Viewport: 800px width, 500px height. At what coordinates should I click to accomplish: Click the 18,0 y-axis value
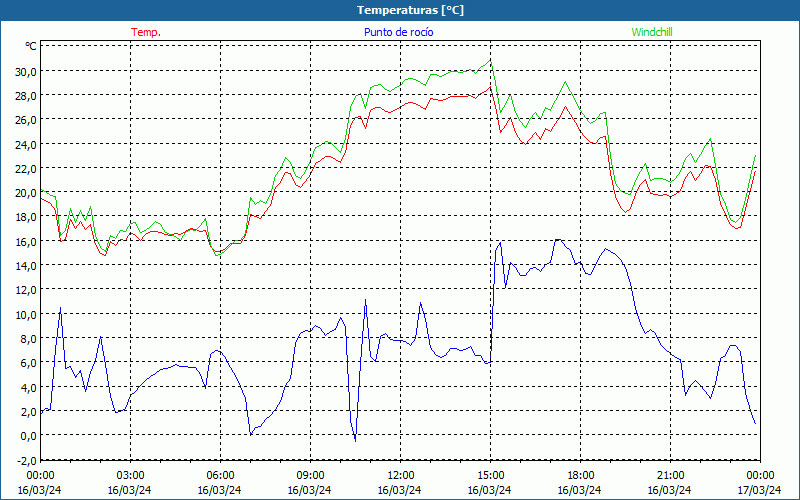pyautogui.click(x=26, y=216)
